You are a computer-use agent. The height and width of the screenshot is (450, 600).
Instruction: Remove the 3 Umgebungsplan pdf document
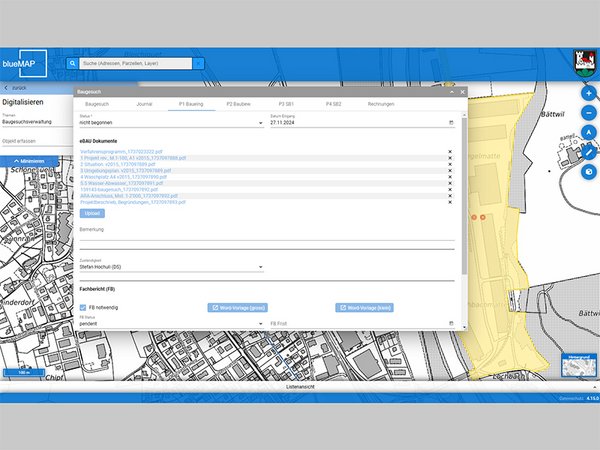point(450,171)
